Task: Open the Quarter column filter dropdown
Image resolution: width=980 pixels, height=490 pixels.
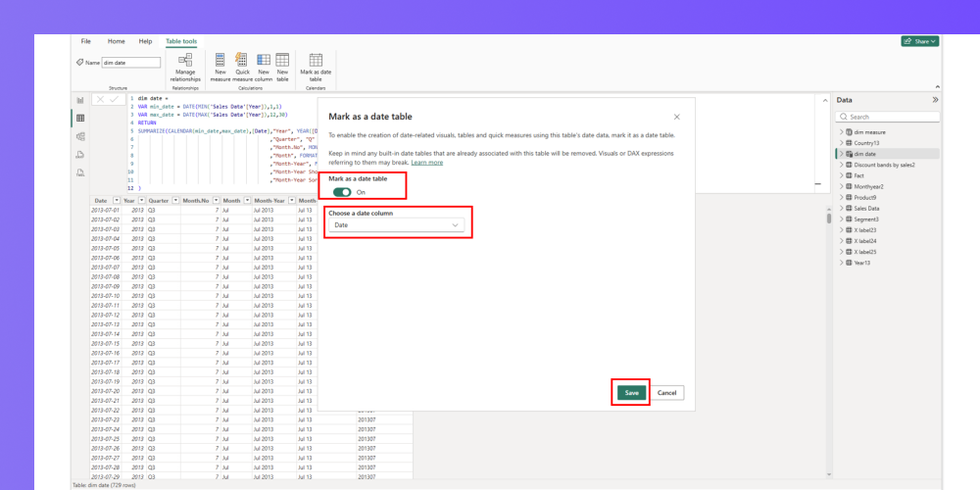Action: (175, 201)
